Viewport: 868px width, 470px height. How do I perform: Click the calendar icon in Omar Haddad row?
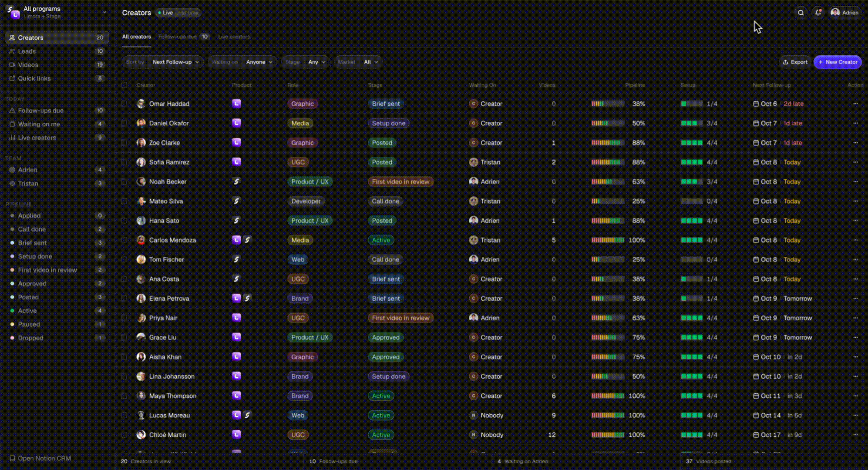click(x=756, y=104)
